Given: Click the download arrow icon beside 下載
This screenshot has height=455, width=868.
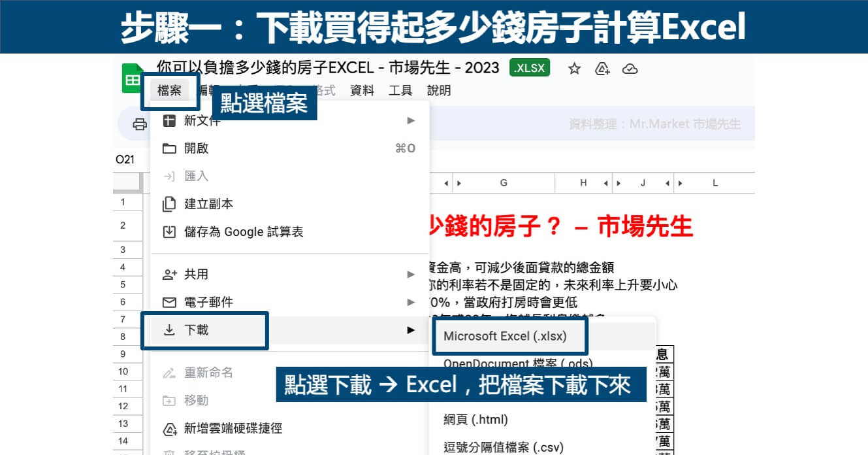Looking at the screenshot, I should pos(169,330).
